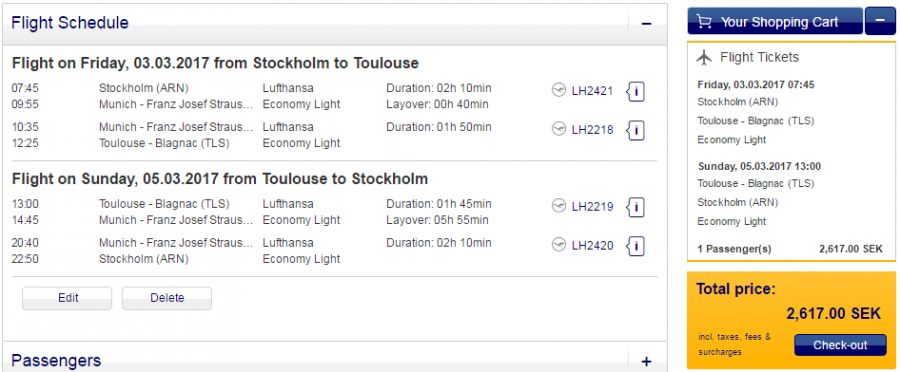Open info icon for flight LH2421
The width and height of the screenshot is (900, 372).
[636, 91]
